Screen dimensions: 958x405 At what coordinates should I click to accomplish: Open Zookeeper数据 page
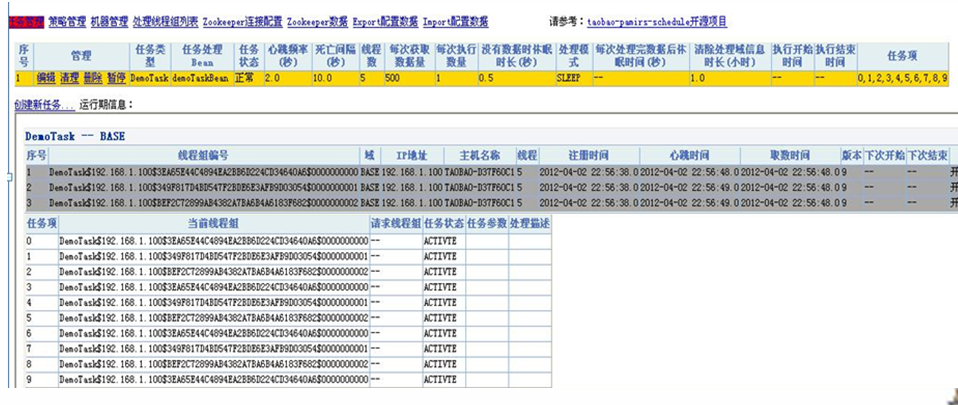coord(317,22)
